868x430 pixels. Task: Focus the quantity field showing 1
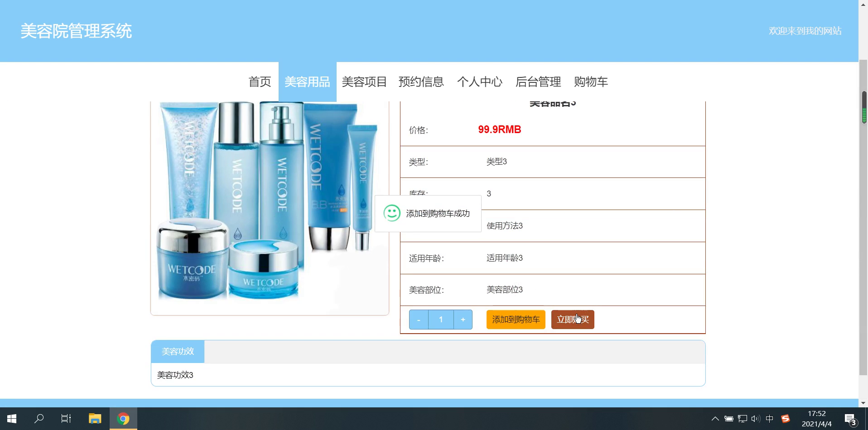pos(441,320)
